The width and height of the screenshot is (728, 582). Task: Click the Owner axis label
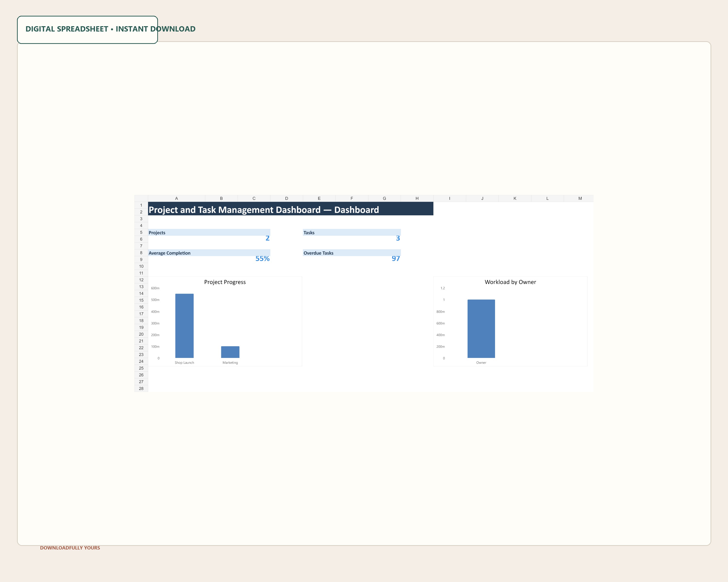pyautogui.click(x=481, y=363)
